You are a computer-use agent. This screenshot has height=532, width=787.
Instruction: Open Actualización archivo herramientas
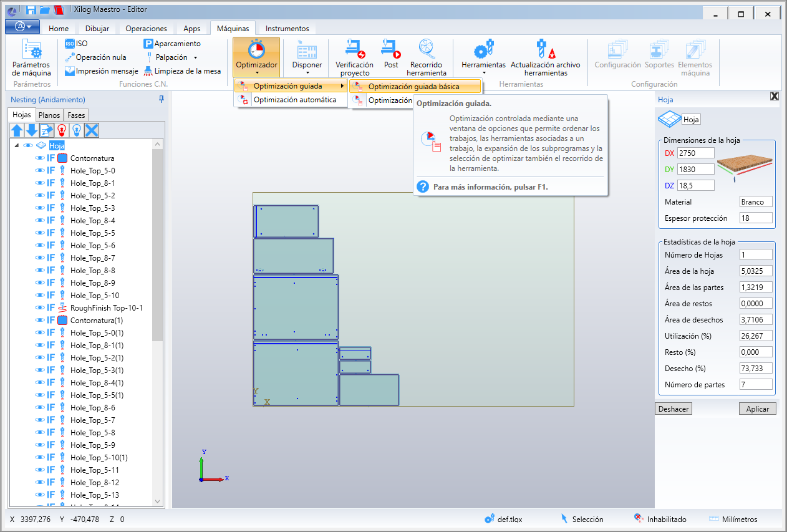[x=545, y=58]
